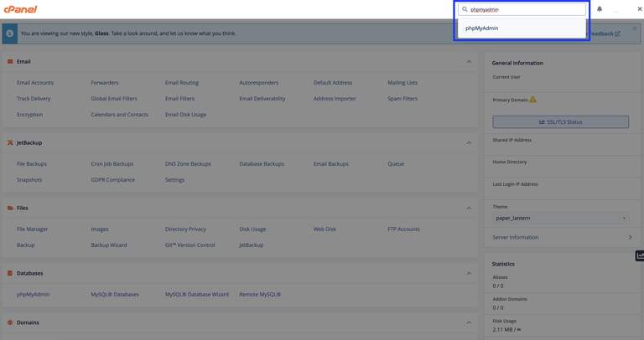Open the statistics chart side tab icon
This screenshot has width=644, height=340.
[640, 255]
